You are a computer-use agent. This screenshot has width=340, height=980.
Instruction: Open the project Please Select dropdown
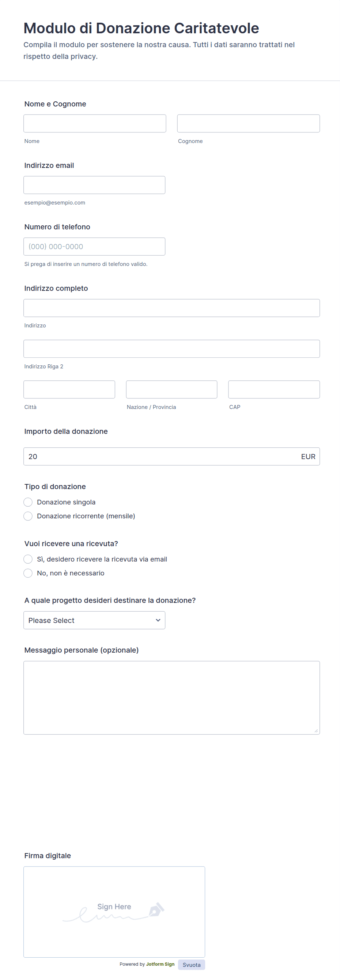pos(94,620)
